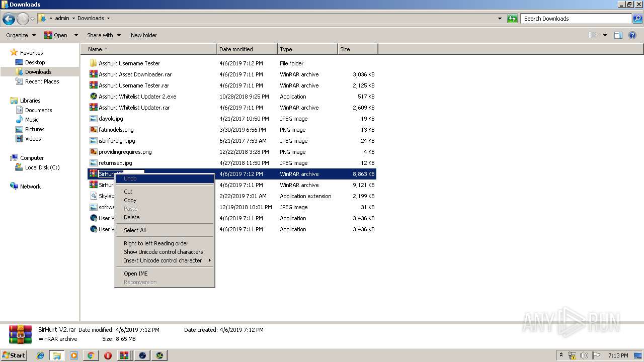Click the search magnifier icon
The height and width of the screenshot is (362, 644).
[x=637, y=19]
